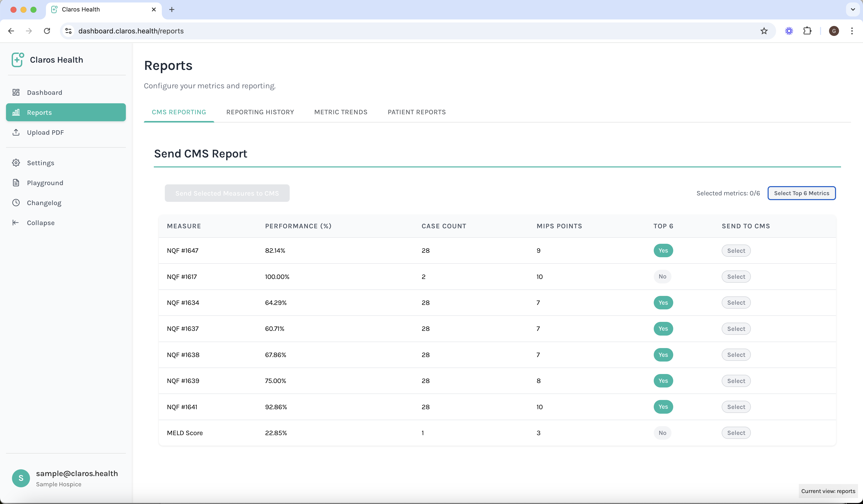Viewport: 863px width, 504px height.
Task: Select the Reports icon in the sidebar
Action: click(16, 112)
